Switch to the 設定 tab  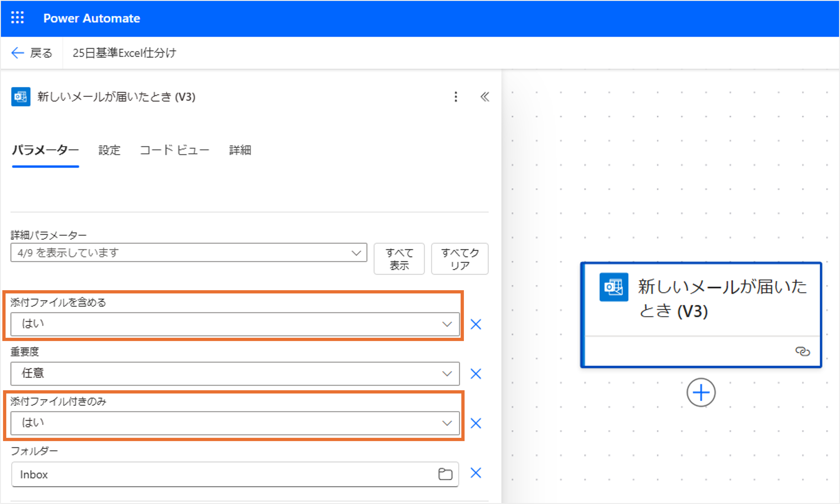pyautogui.click(x=109, y=150)
